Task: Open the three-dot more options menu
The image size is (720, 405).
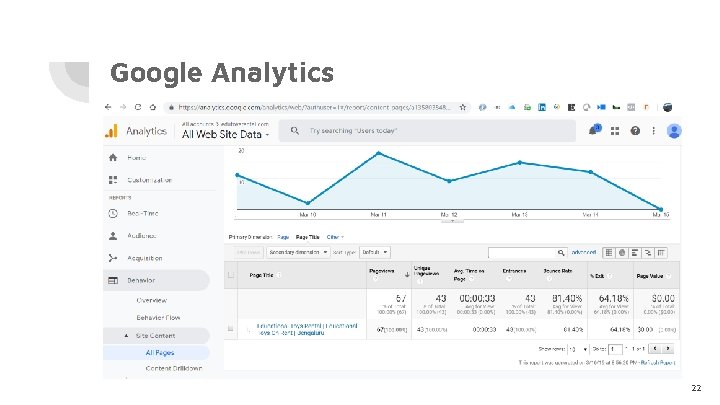Action: pyautogui.click(x=653, y=131)
